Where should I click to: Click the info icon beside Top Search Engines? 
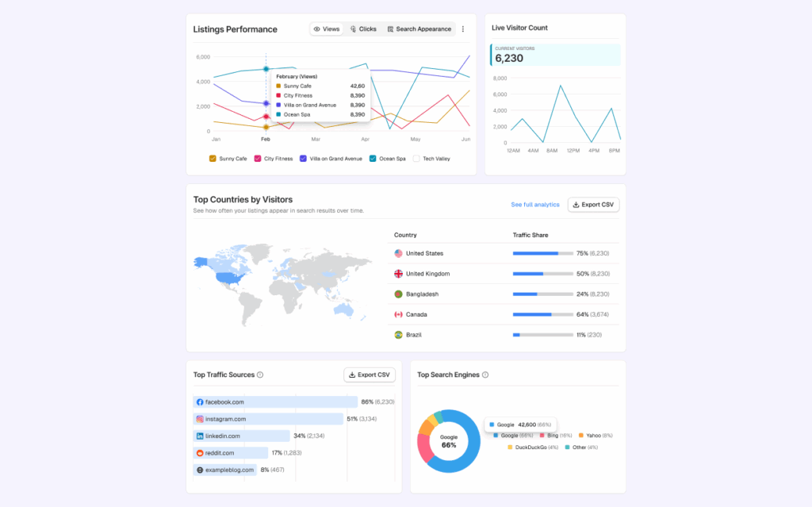(485, 375)
